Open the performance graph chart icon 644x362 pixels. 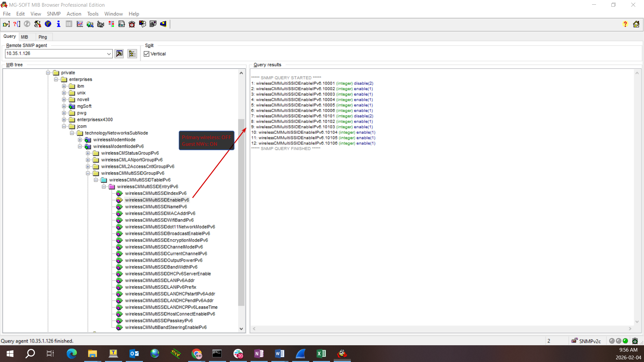coord(79,24)
